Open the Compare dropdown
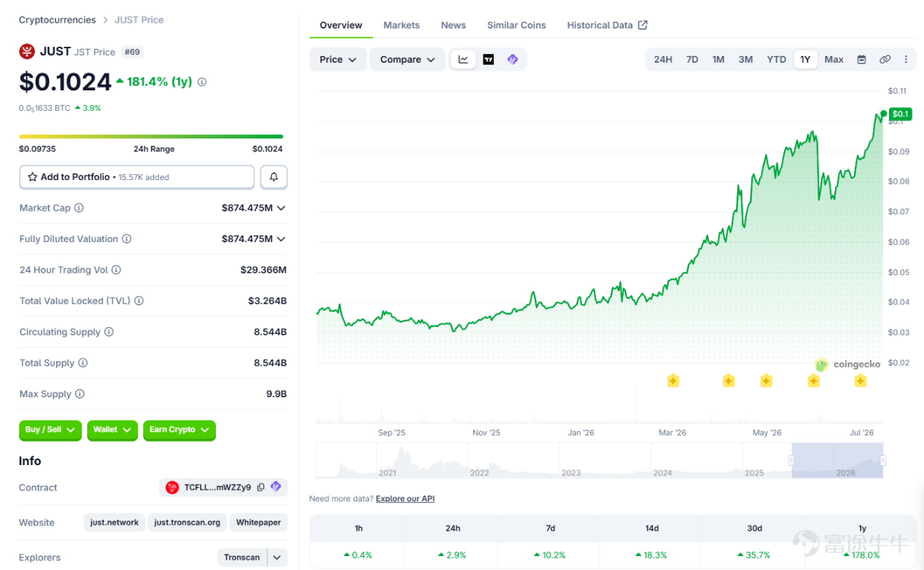The width and height of the screenshot is (924, 570). click(407, 60)
